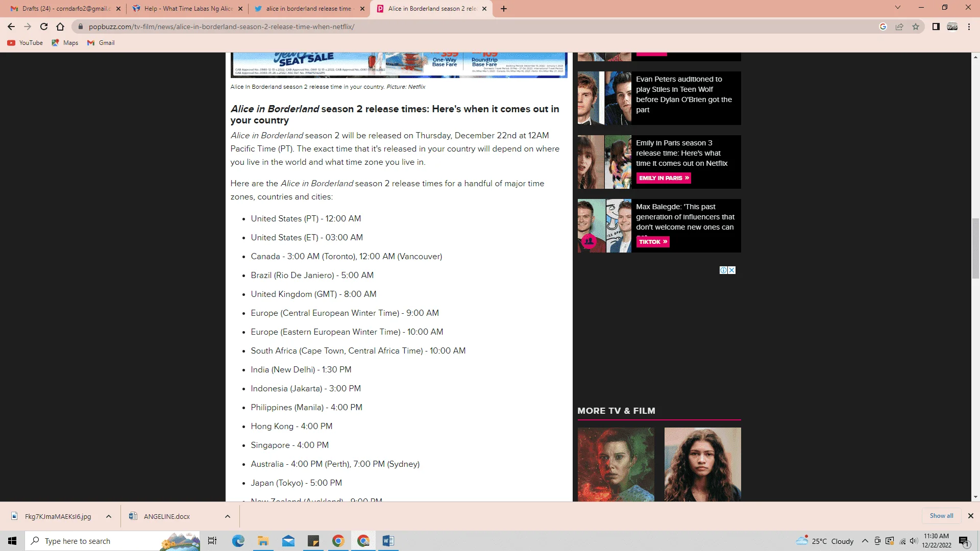
Task: Open the Zendaya thumbnail in More TV & Film
Action: tap(702, 464)
